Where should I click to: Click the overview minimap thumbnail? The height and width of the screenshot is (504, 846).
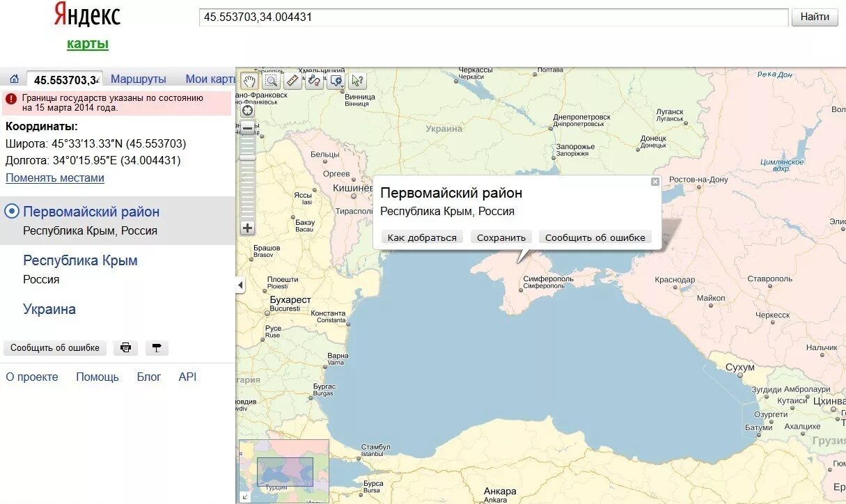click(284, 471)
